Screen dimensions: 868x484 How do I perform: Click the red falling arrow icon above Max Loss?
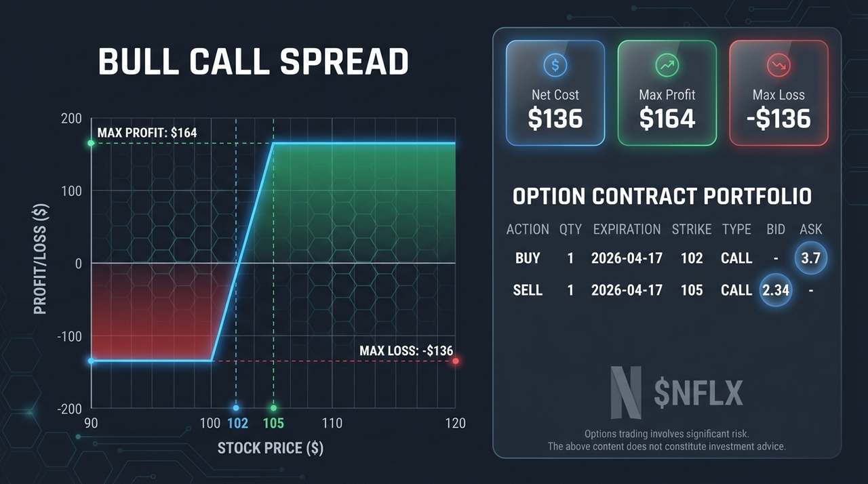(x=778, y=66)
